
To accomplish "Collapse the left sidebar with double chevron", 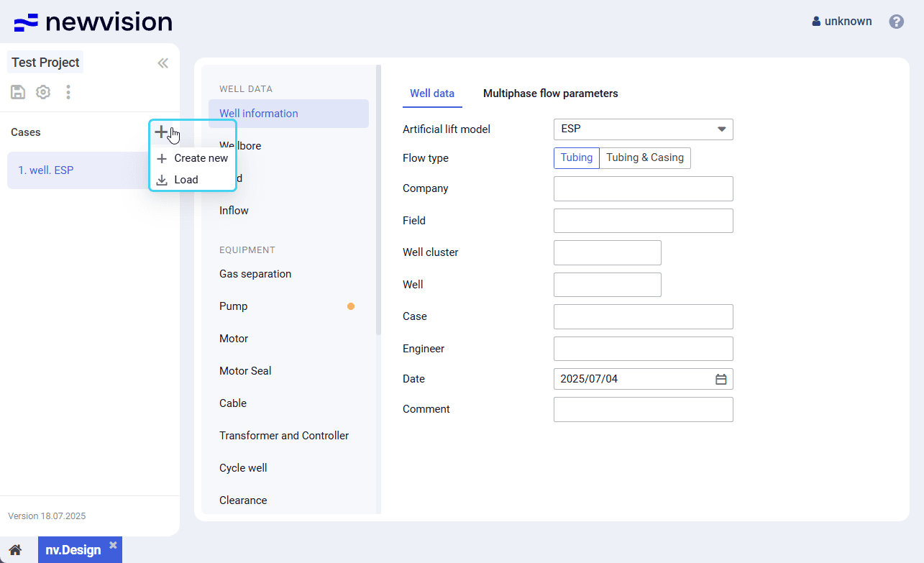I will [x=163, y=63].
